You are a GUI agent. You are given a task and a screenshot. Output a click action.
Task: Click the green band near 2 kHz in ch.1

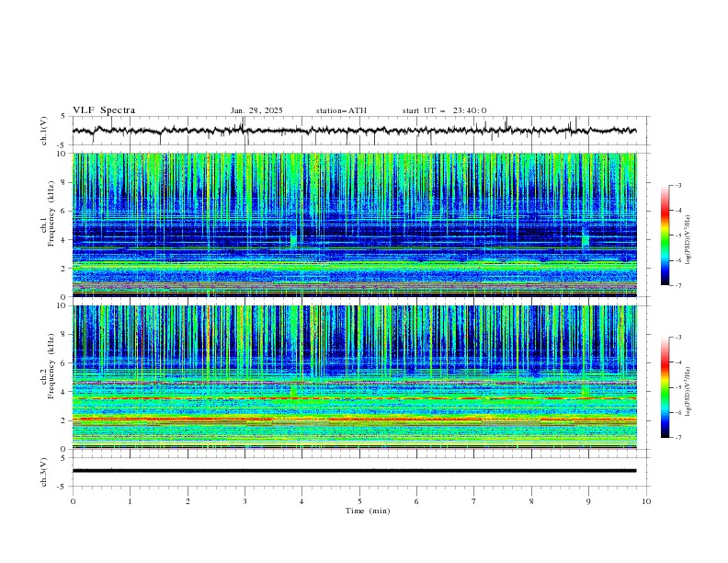click(355, 267)
